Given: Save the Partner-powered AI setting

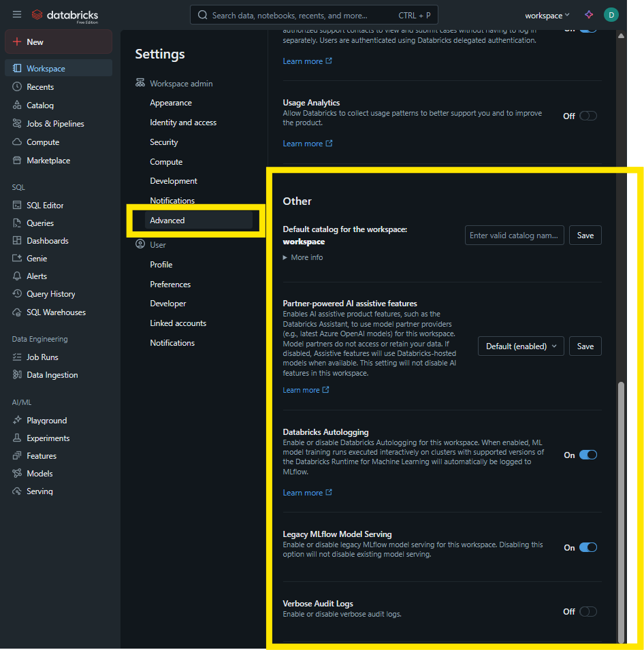Looking at the screenshot, I should point(585,346).
